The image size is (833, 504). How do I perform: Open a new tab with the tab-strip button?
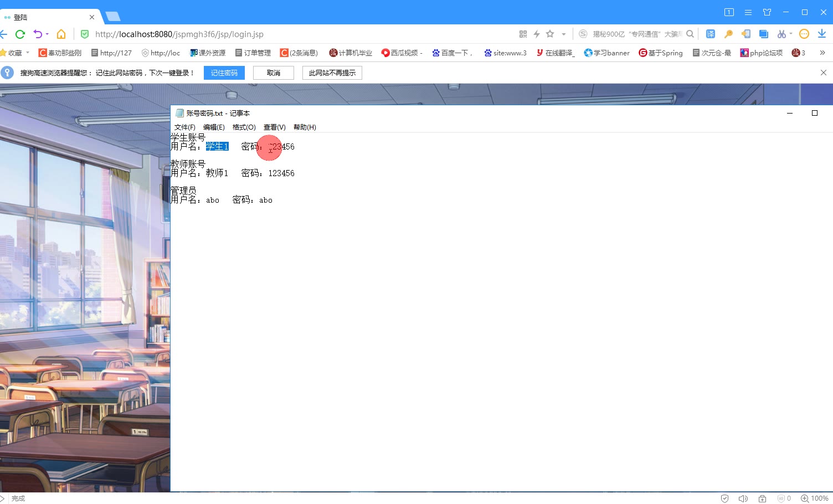112,17
